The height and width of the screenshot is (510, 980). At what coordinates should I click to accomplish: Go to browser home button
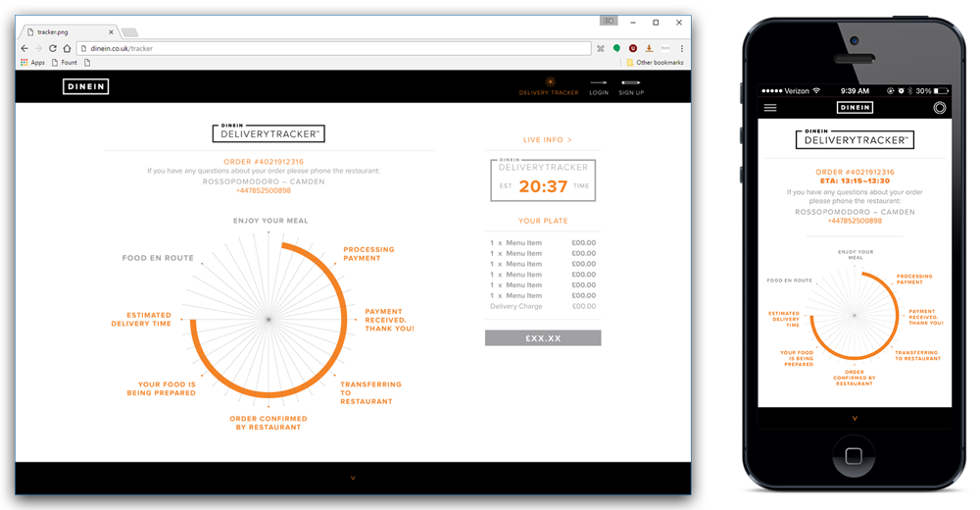(66, 48)
